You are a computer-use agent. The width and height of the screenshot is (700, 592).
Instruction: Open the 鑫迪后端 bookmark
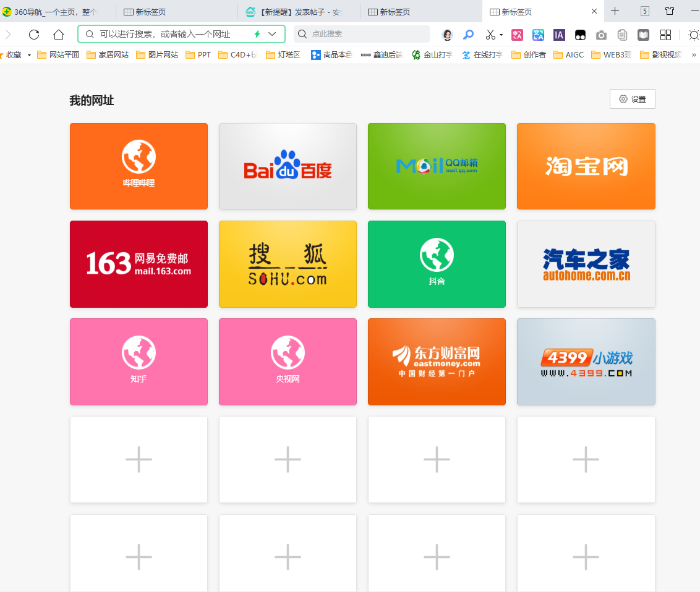point(382,55)
